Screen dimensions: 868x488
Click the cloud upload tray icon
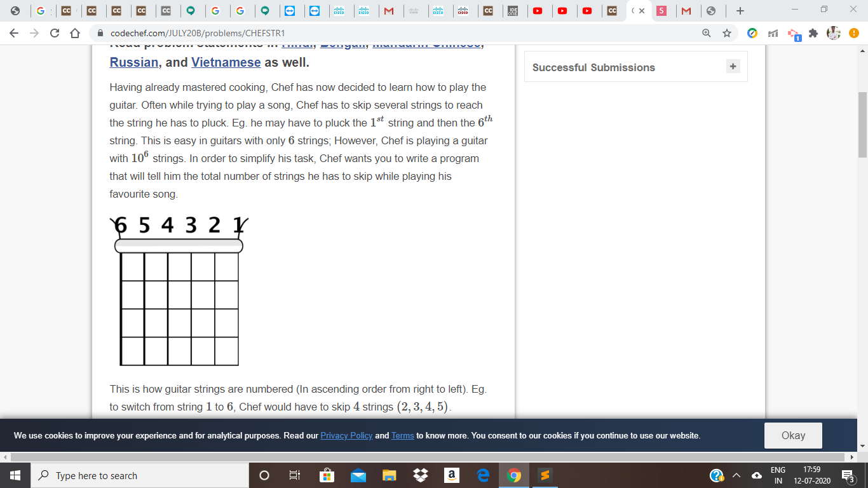pyautogui.click(x=757, y=475)
